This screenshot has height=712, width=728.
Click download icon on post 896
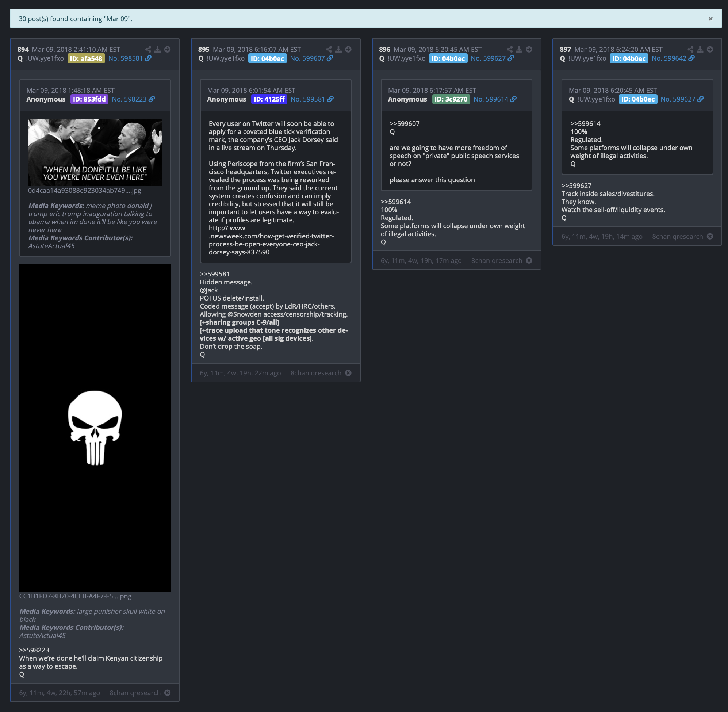coord(520,49)
